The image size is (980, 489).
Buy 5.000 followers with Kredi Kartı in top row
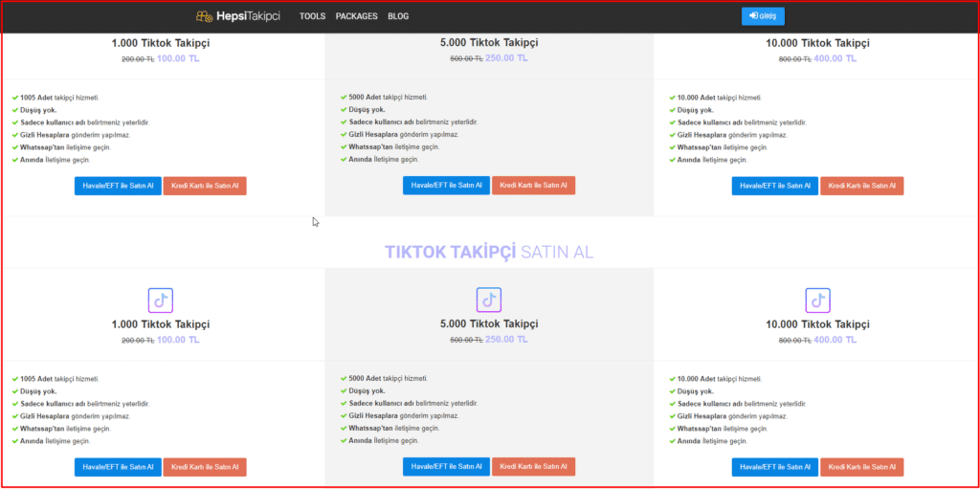(533, 185)
